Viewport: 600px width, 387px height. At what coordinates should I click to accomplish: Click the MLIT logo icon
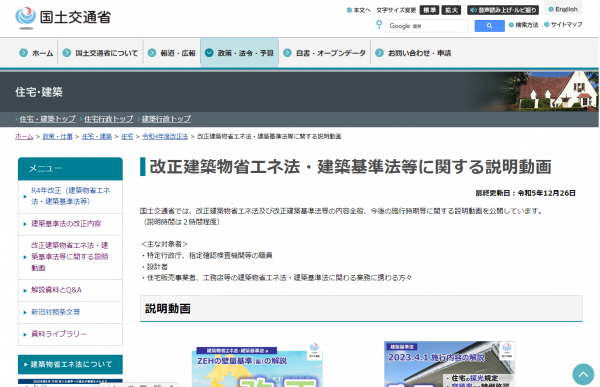point(26,18)
